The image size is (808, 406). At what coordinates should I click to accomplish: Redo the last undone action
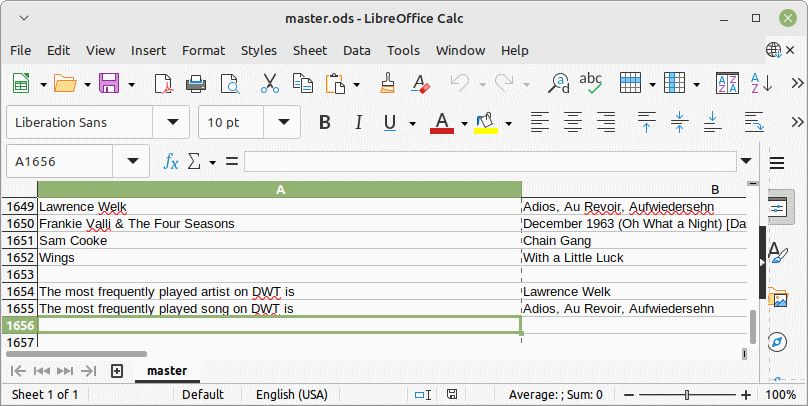pos(503,83)
